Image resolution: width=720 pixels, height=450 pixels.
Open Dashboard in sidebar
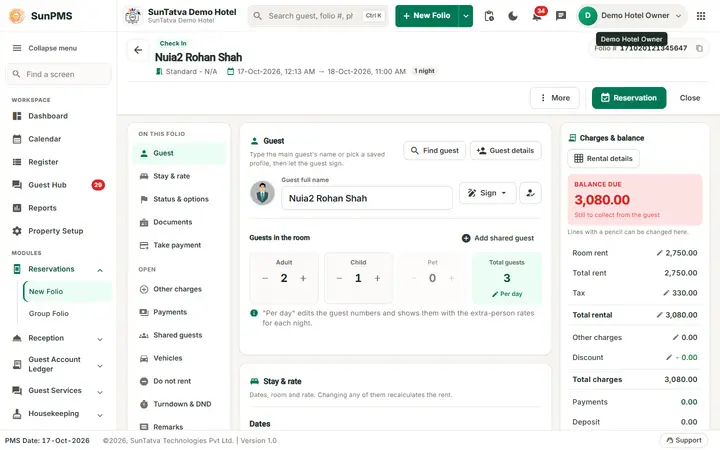[x=58, y=116]
